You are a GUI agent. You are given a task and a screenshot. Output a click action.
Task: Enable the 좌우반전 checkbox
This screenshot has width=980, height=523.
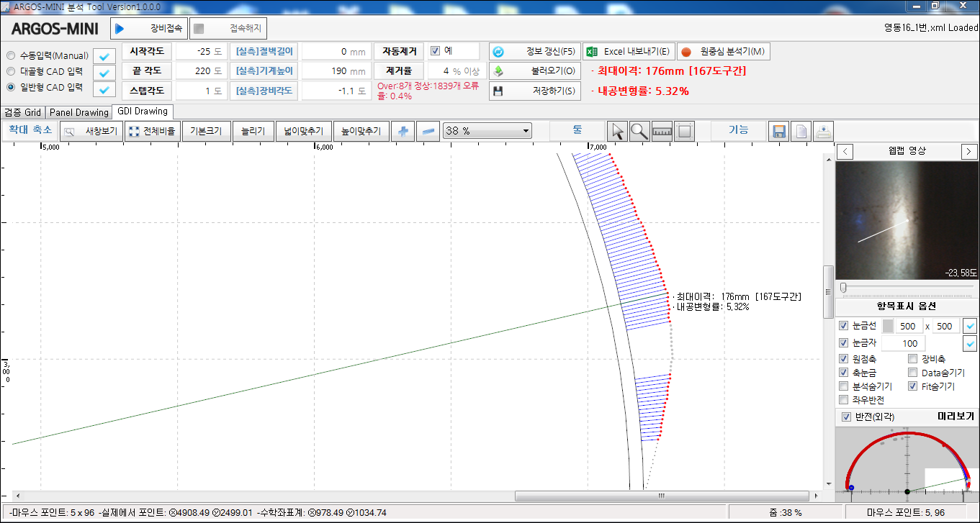[x=844, y=400]
